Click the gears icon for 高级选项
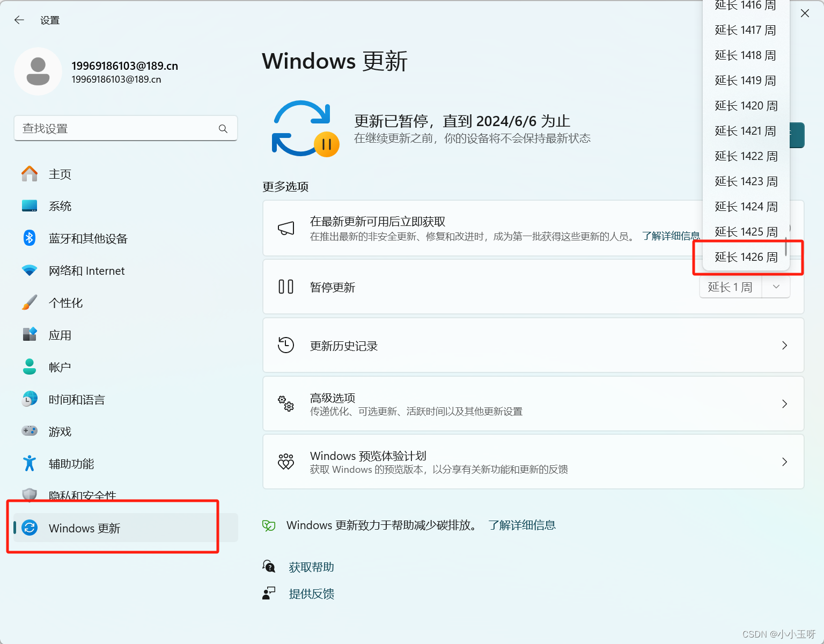 pos(286,404)
